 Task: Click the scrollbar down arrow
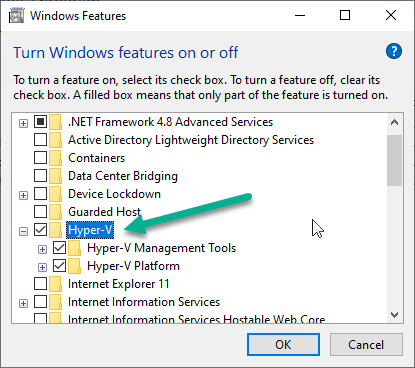point(395,315)
